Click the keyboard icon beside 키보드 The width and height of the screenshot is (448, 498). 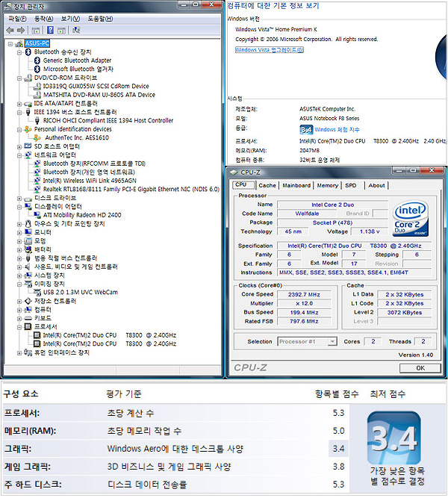[28, 318]
